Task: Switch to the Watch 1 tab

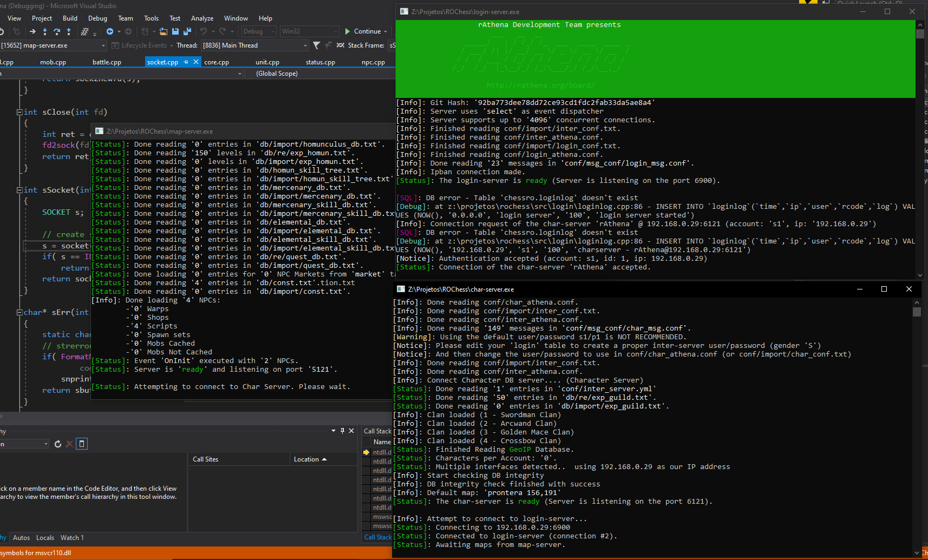Action: point(72,537)
